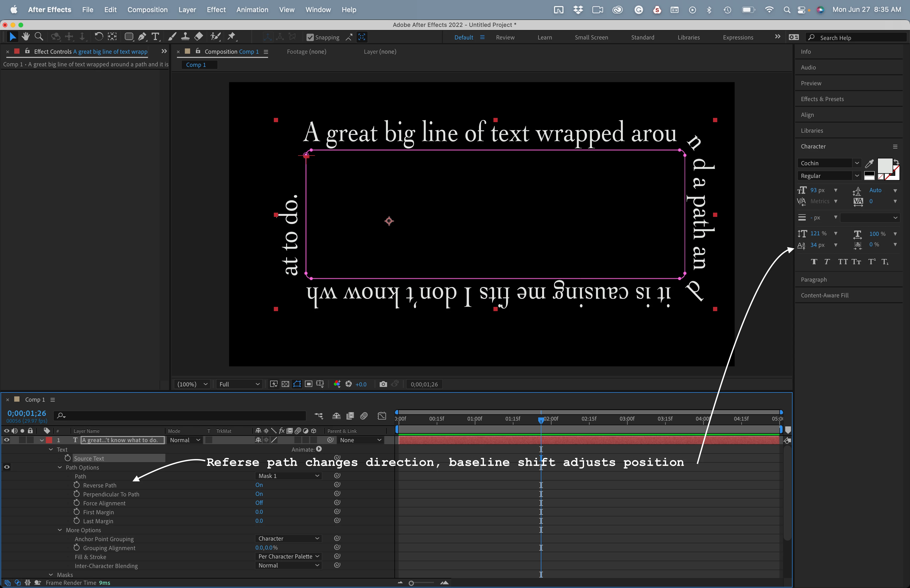Open the Mask 1 path dropdown
Screen dimensions: 910x588
pyautogui.click(x=288, y=476)
